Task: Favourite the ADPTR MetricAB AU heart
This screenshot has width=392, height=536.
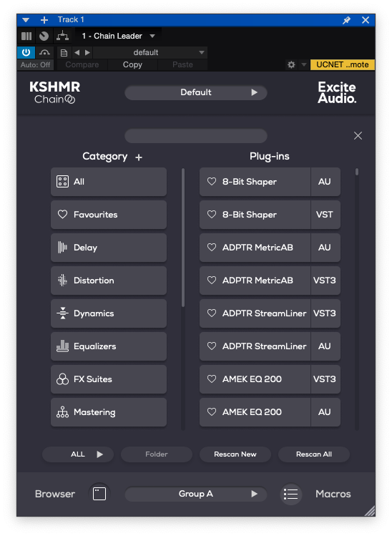Action: tap(212, 247)
